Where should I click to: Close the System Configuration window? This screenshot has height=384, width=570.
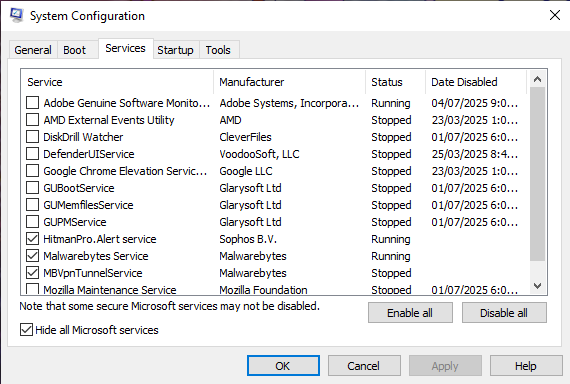pos(555,15)
